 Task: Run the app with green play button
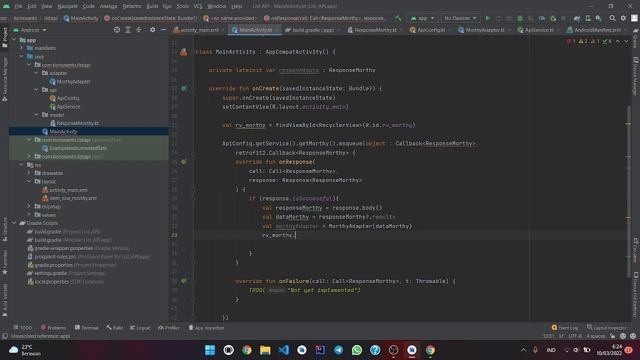coord(487,18)
